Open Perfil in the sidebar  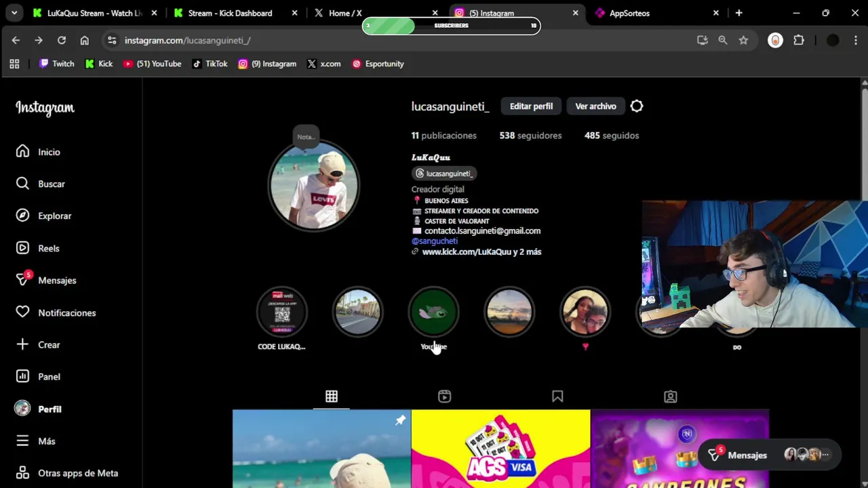(x=39, y=409)
